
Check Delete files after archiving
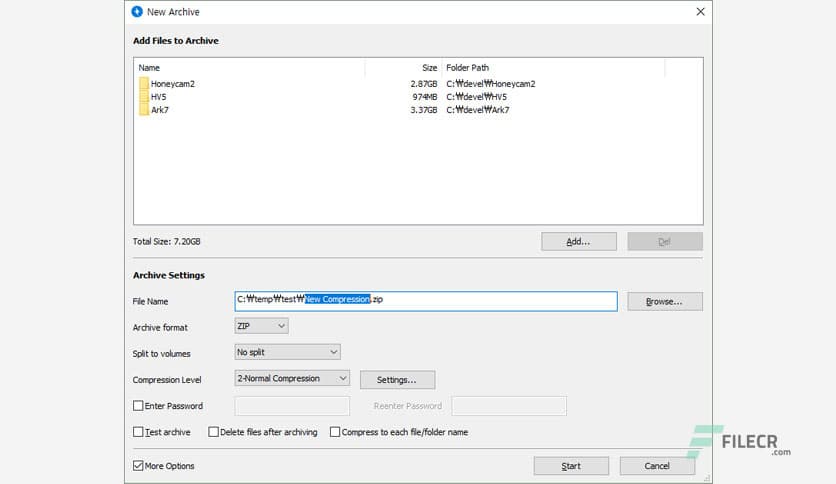point(213,432)
